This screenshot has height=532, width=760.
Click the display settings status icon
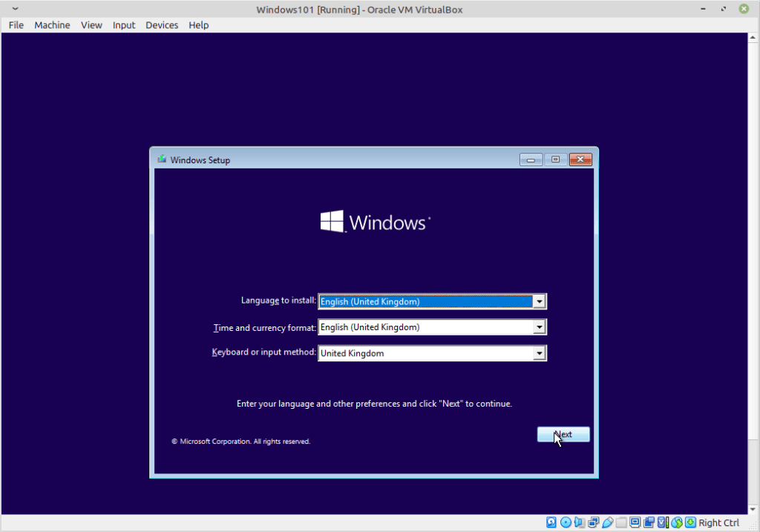(635, 522)
